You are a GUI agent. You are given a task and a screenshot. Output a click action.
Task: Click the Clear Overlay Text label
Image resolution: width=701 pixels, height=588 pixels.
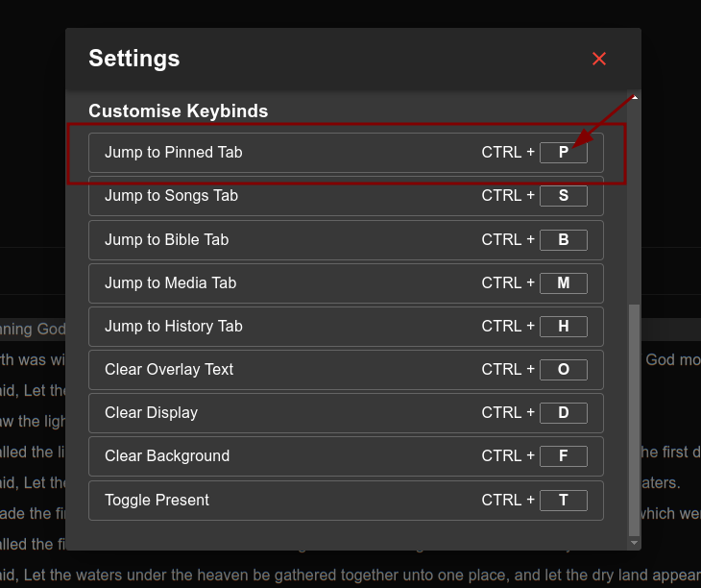click(169, 370)
